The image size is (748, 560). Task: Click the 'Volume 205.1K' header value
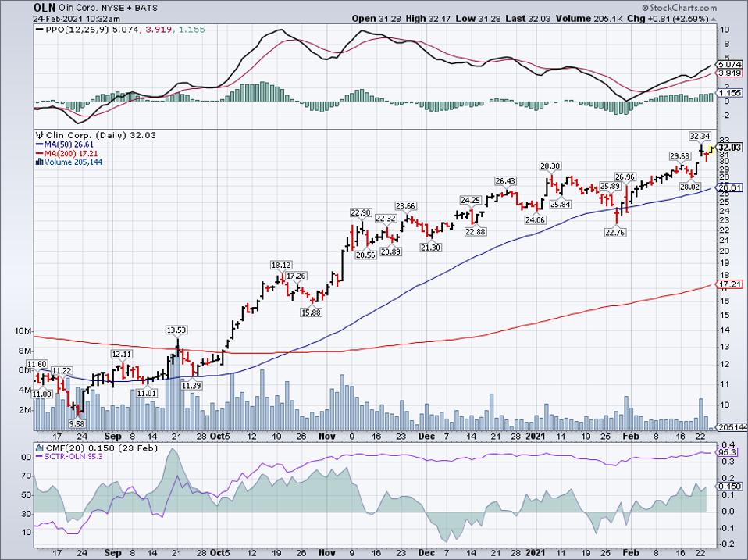[x=589, y=19]
